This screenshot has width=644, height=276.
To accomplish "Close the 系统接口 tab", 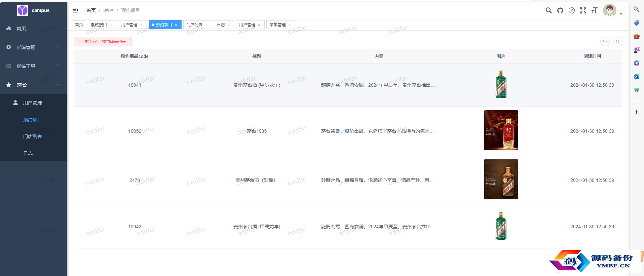I will [x=111, y=25].
